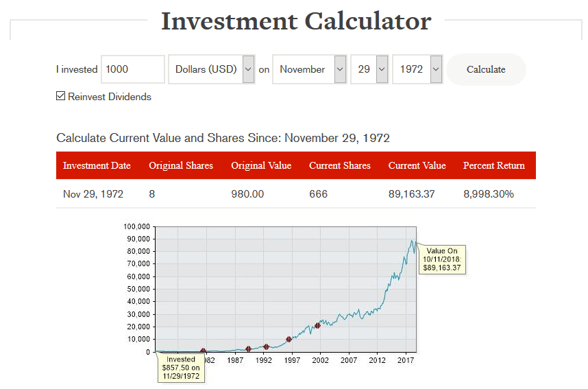Click the diamond marker on the line near 2002

coord(317,326)
